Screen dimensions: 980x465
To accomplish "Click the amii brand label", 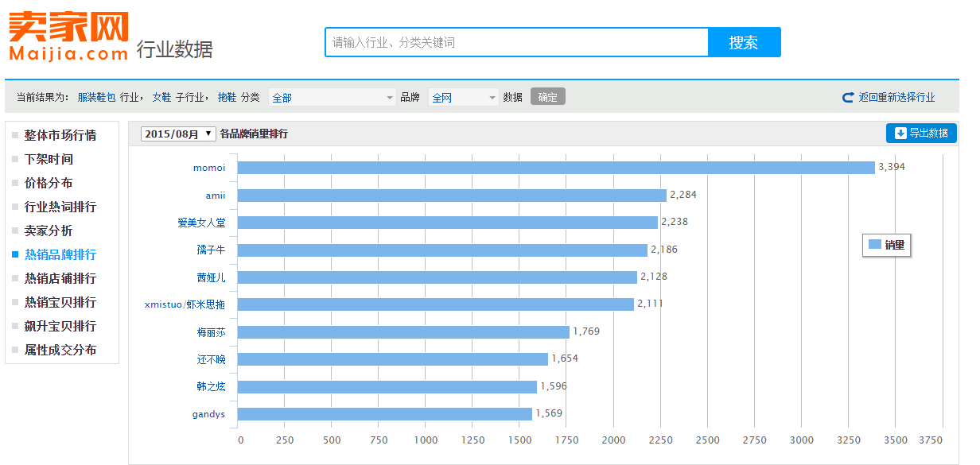I will 216,195.
